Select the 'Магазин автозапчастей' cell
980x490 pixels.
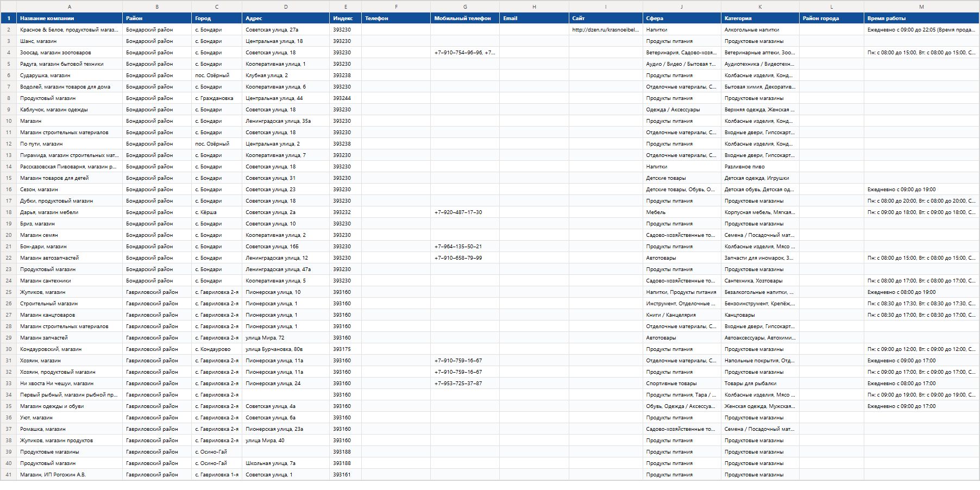click(70, 257)
